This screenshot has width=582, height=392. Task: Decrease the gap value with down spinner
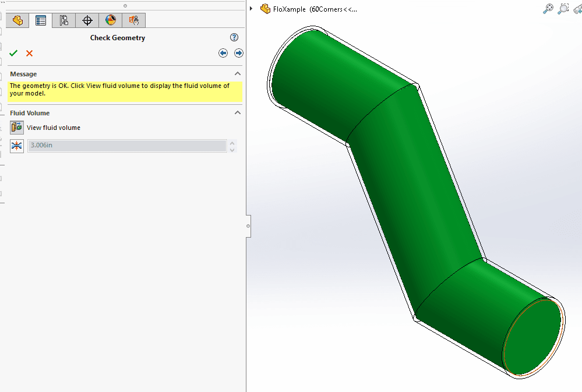[x=232, y=150]
